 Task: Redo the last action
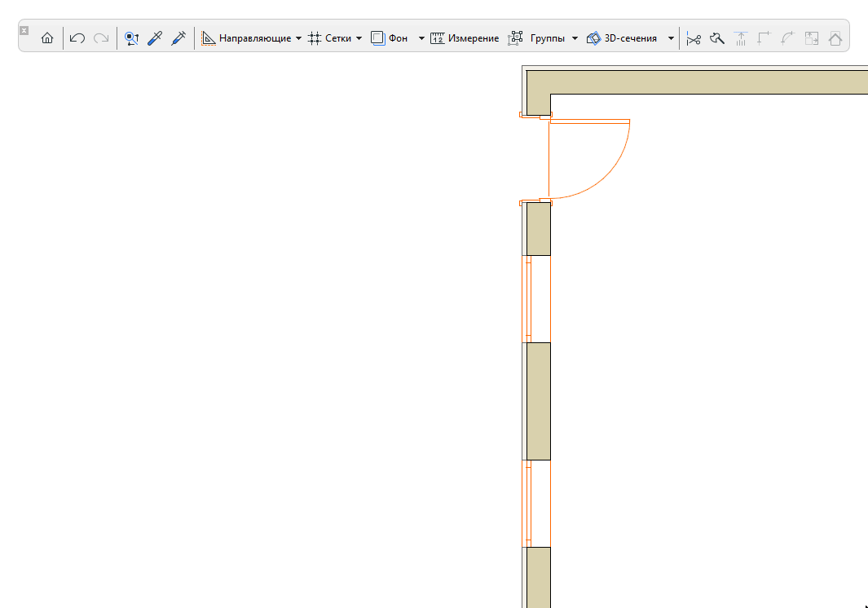(x=99, y=37)
